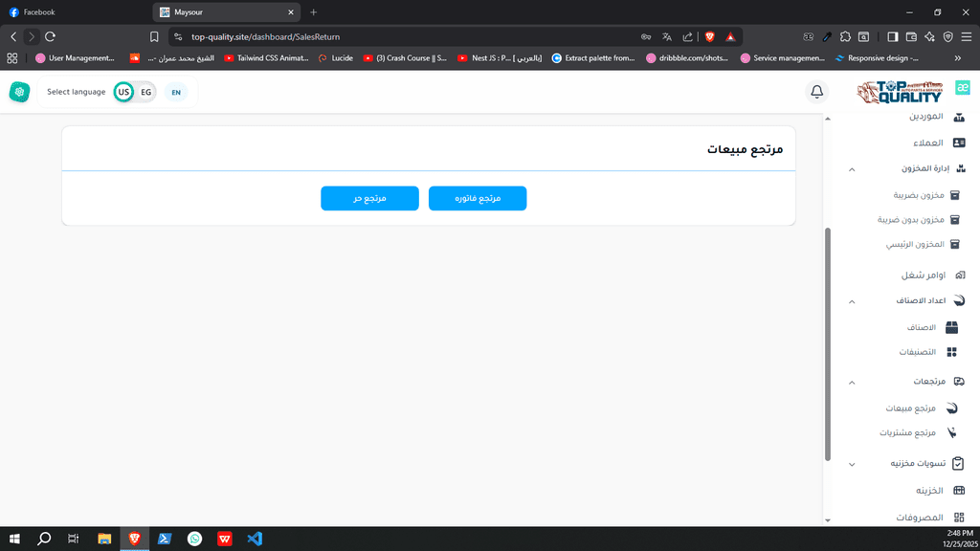The height and width of the screenshot is (551, 980).
Task: Open Extract palette from... bookmark
Action: 593,58
